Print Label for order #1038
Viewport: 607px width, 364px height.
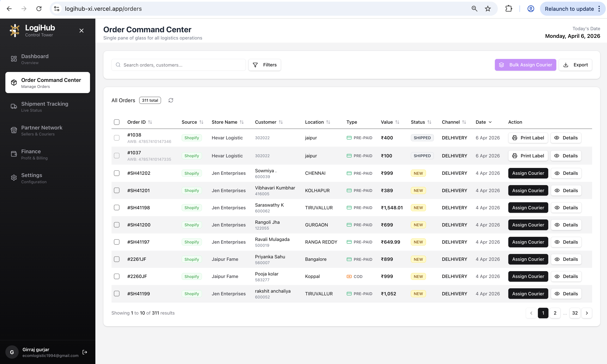[528, 138]
